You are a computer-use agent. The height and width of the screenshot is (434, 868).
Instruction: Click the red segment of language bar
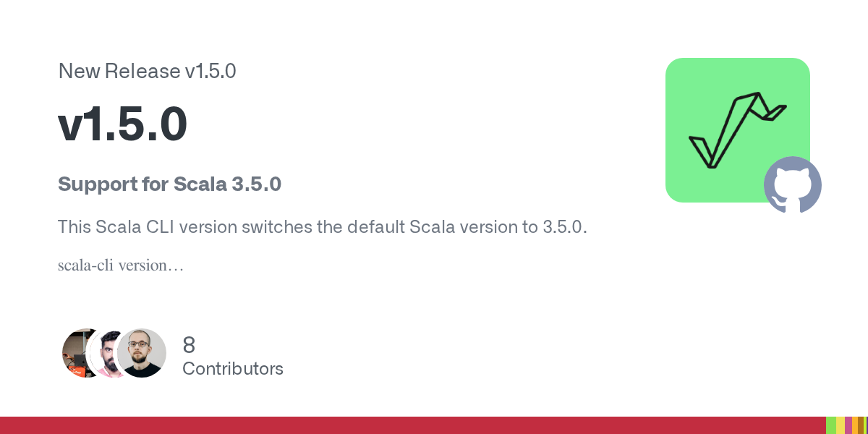tap(412, 425)
